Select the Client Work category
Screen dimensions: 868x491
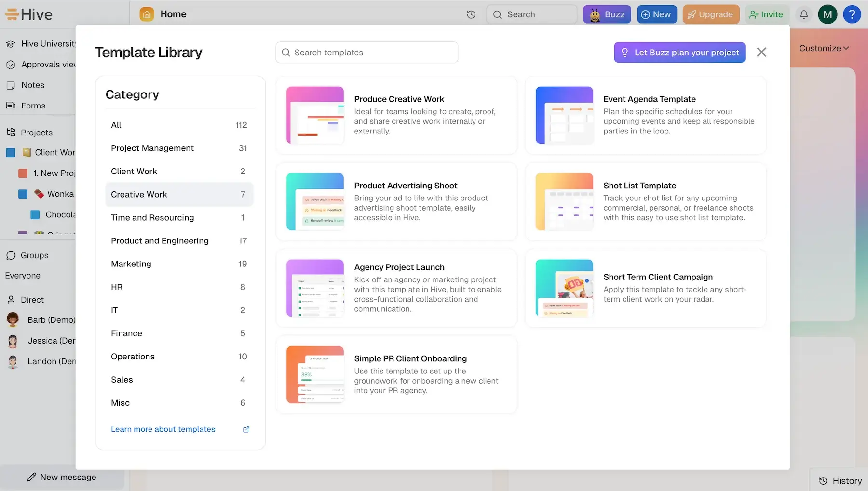coord(179,171)
